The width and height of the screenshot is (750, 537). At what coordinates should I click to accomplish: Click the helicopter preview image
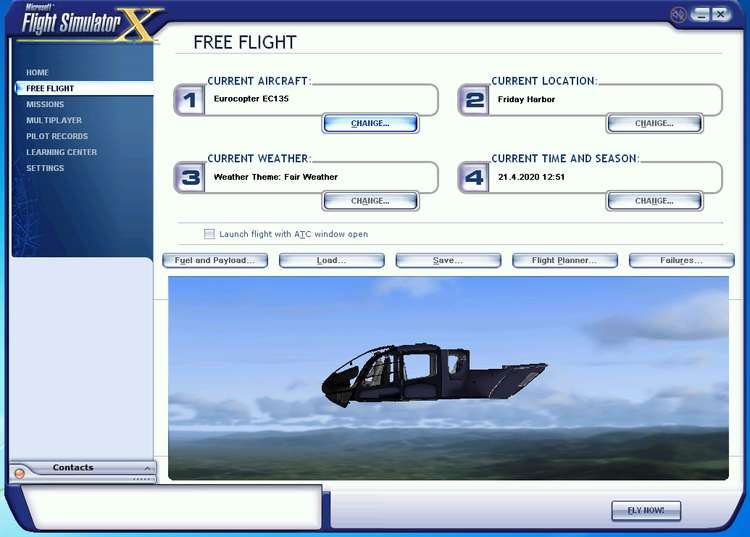pos(448,378)
